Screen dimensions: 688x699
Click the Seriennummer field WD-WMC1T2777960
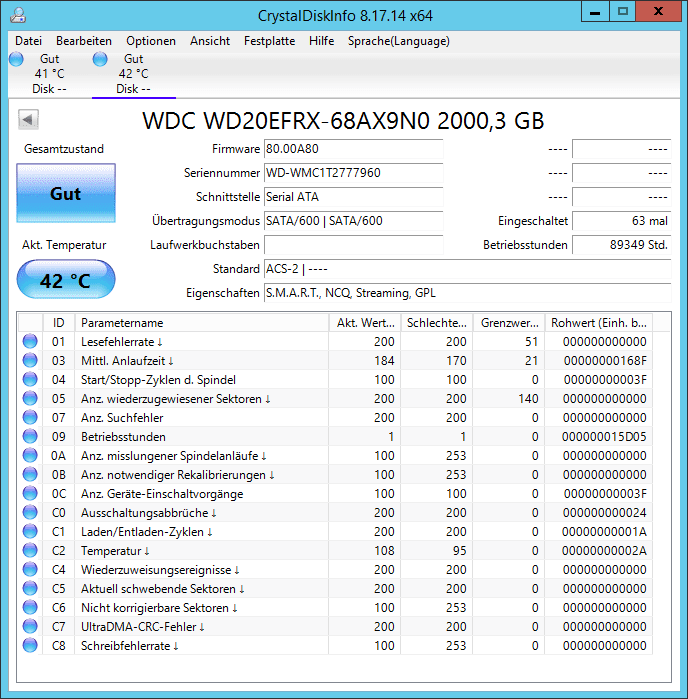point(354,173)
